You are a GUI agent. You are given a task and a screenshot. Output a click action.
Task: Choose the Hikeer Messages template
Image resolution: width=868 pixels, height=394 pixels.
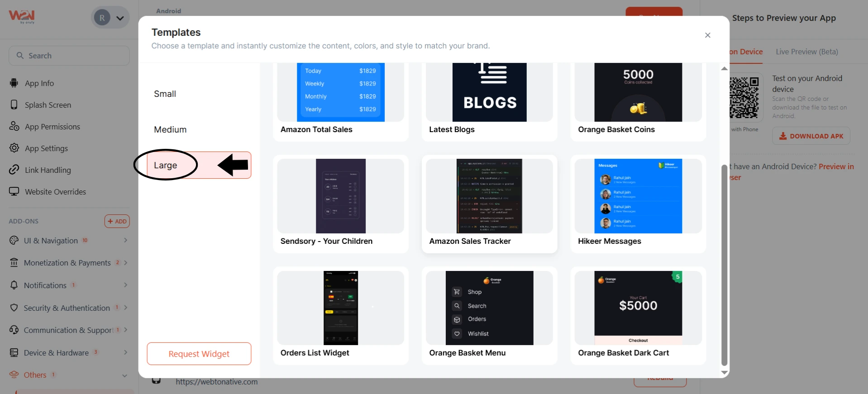pos(638,204)
